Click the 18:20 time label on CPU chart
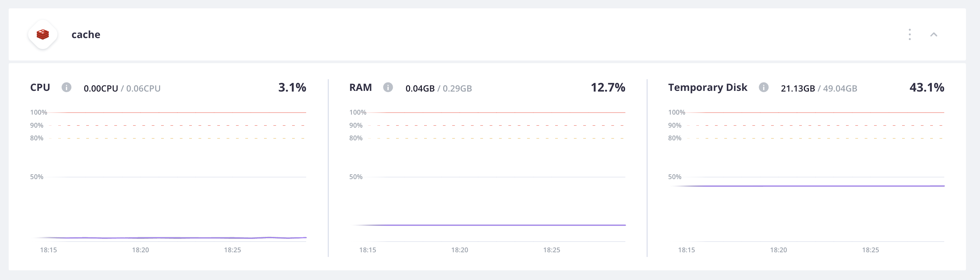This screenshot has height=280, width=980. pos(140,250)
